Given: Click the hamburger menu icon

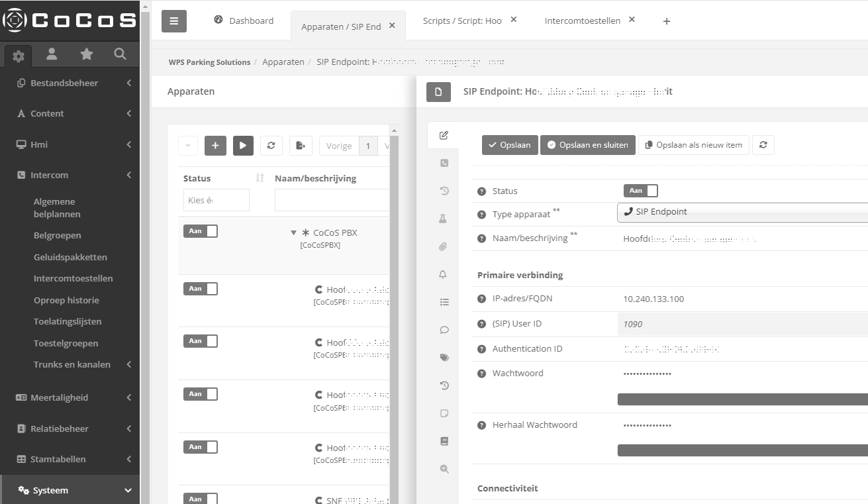Looking at the screenshot, I should [x=174, y=21].
